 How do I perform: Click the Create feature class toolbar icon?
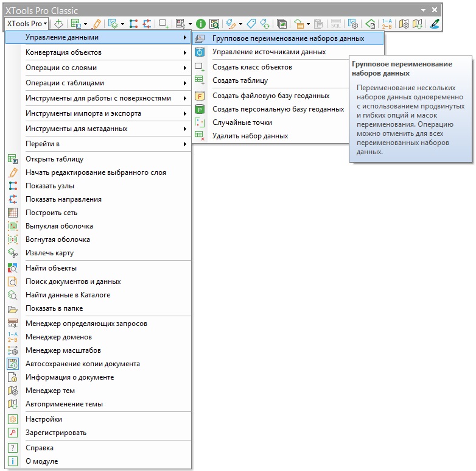[164, 23]
